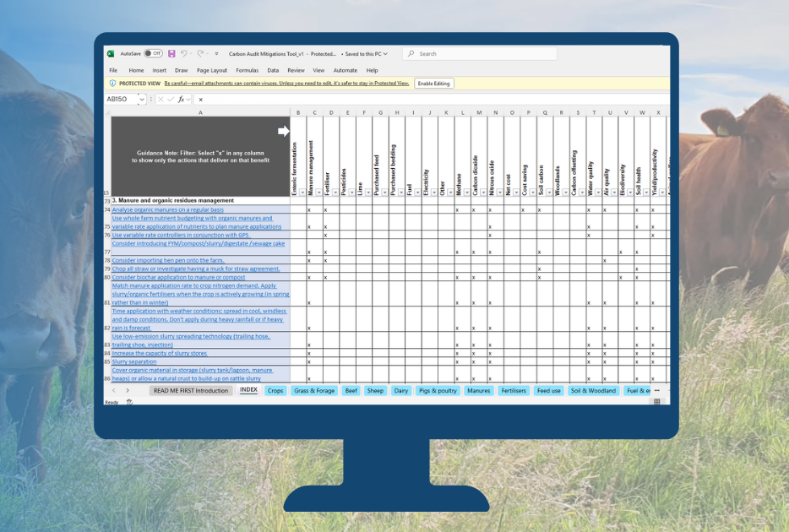Open the Water quality filter dropdown
The image size is (789, 532).
[598, 193]
